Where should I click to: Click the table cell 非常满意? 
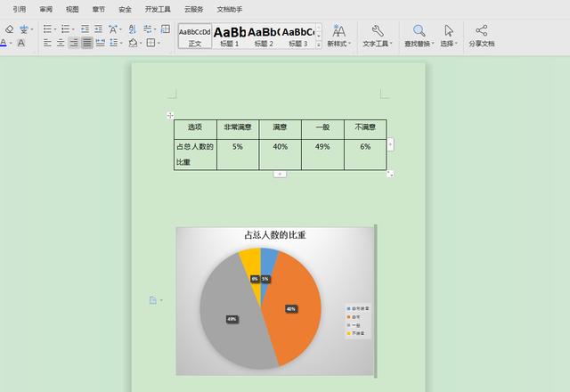(x=238, y=129)
